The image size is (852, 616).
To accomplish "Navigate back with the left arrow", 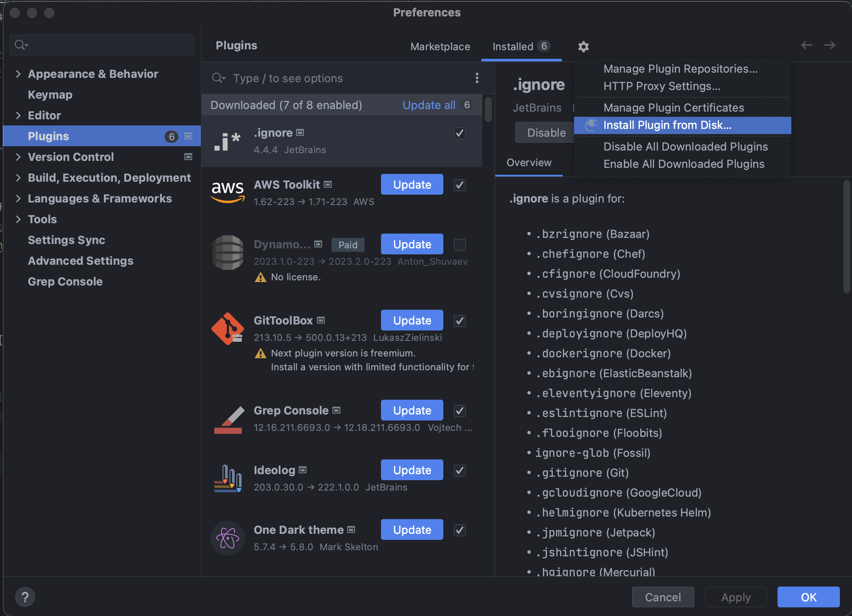I will [806, 45].
